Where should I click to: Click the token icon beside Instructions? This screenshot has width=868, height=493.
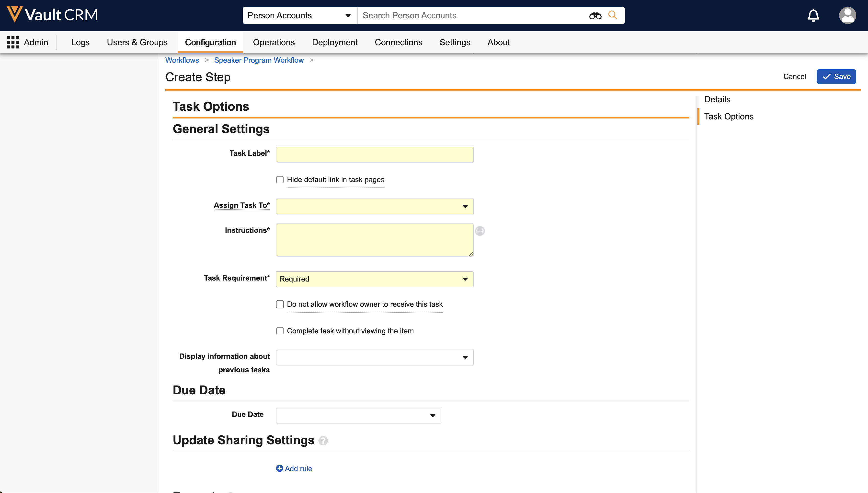480,231
